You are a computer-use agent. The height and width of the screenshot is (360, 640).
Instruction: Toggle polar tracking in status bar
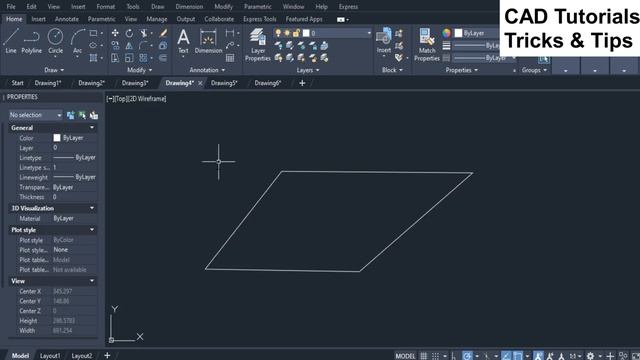(467, 356)
